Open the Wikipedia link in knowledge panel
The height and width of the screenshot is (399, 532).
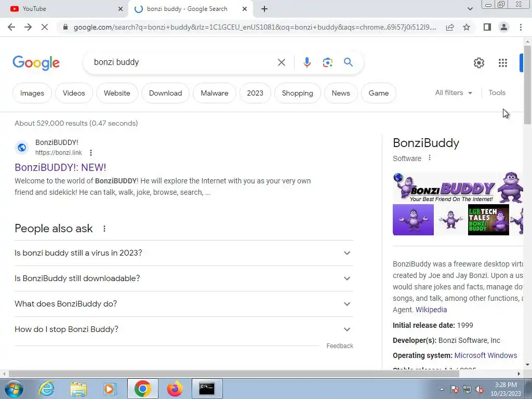tap(431, 310)
